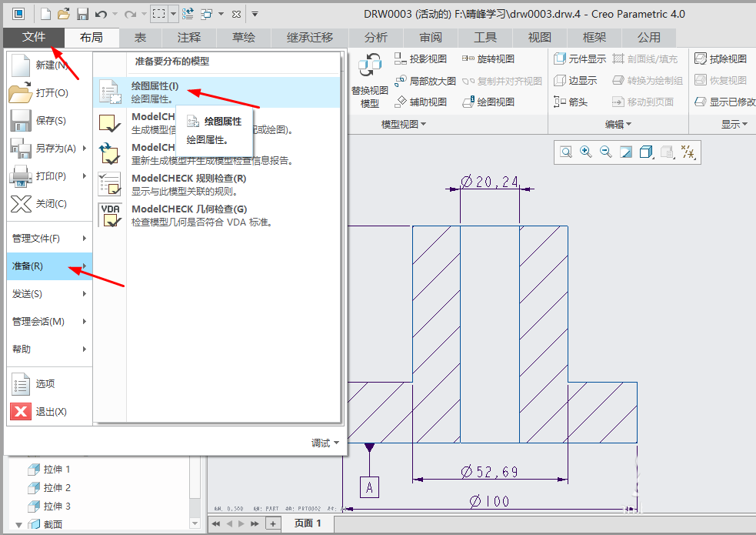Expand 发送(S) submenu

(x=49, y=294)
